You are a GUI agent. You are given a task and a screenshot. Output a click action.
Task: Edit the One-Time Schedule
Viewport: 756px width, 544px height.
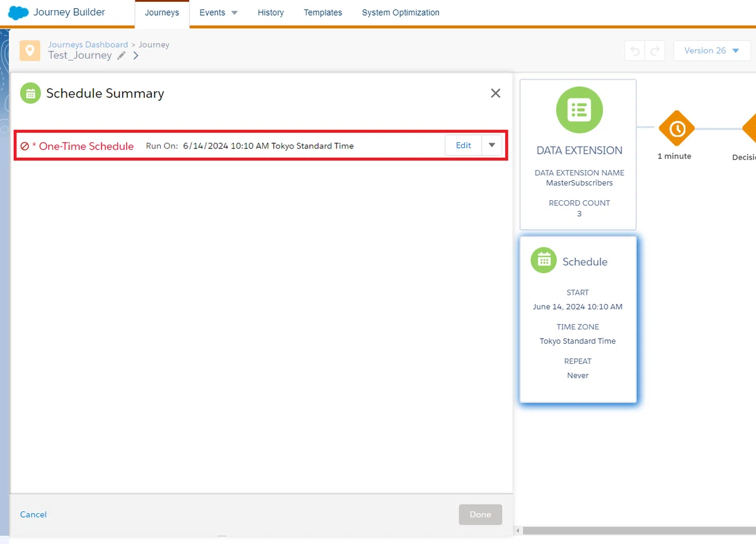tap(463, 145)
